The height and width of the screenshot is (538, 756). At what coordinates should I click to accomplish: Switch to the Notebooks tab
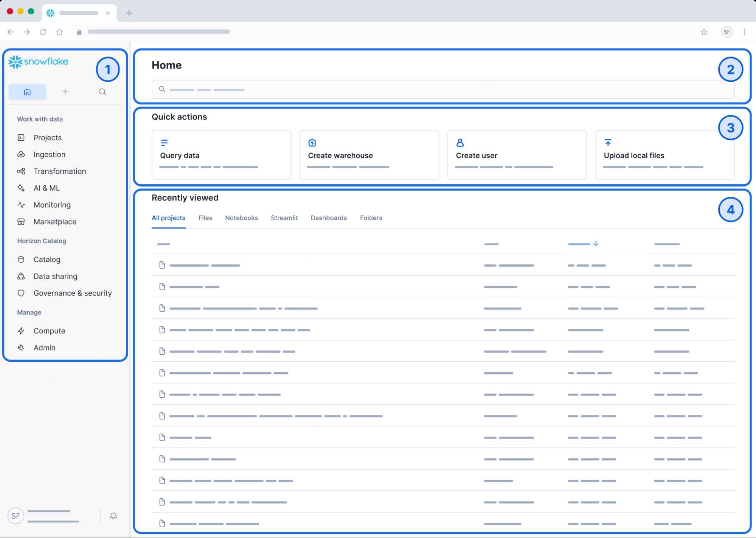[241, 218]
